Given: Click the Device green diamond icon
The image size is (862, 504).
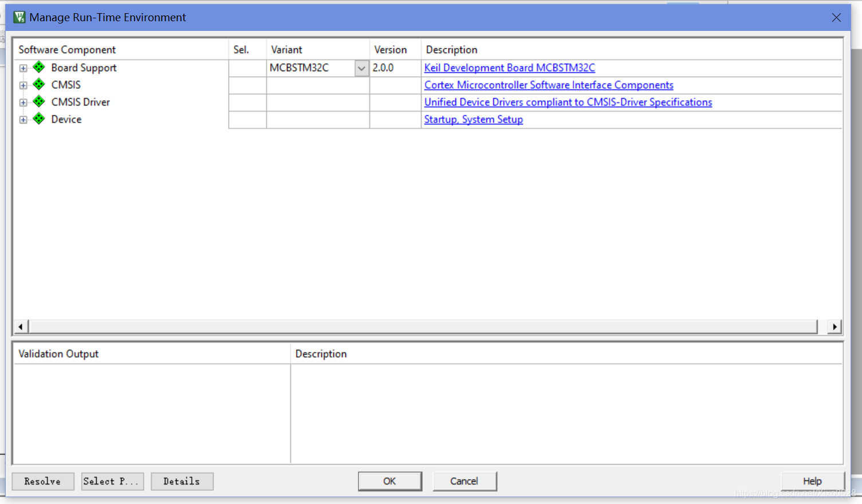Looking at the screenshot, I should pyautogui.click(x=39, y=119).
